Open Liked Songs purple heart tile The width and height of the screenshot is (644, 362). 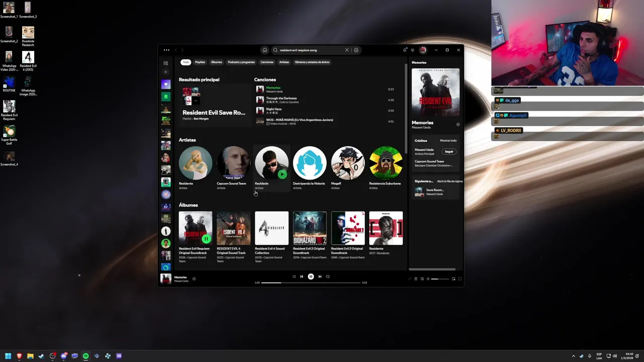click(x=166, y=84)
